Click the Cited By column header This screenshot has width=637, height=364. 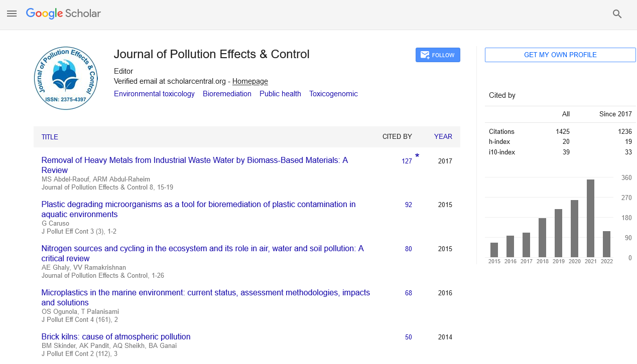coord(397,136)
